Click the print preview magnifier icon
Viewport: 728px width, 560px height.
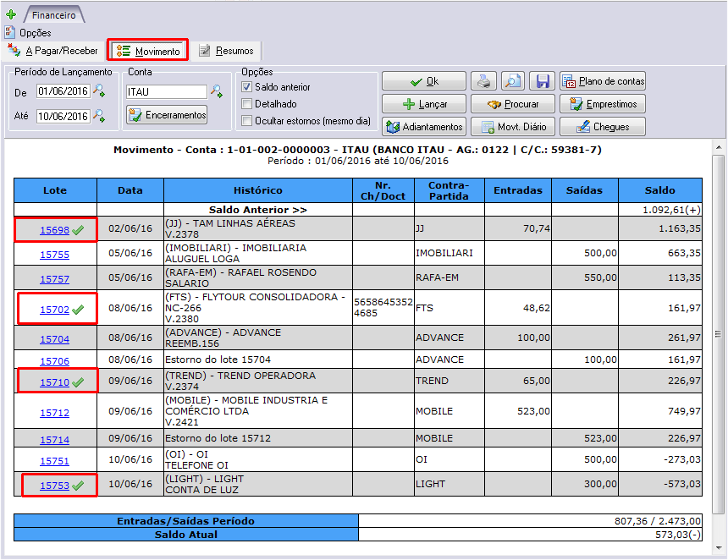coord(513,81)
